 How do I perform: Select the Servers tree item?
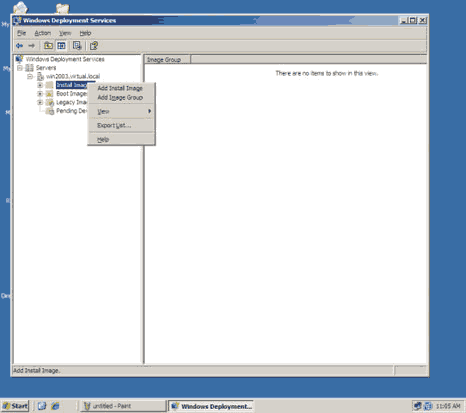coord(46,68)
